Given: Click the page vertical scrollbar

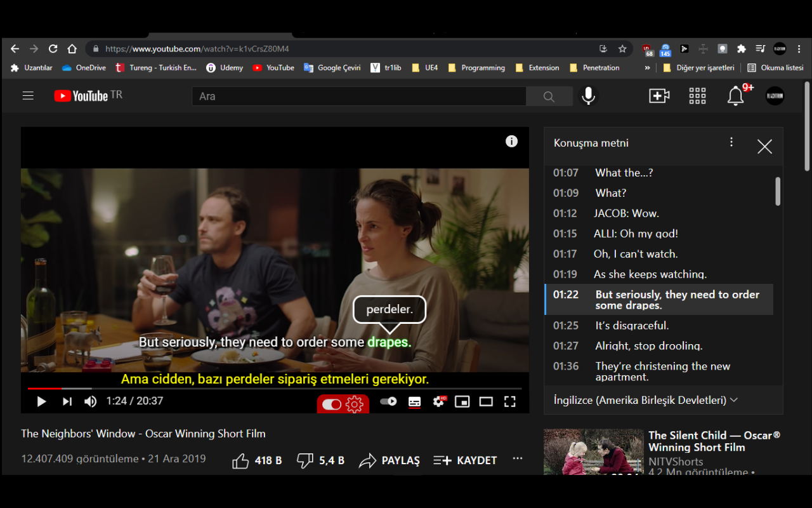Looking at the screenshot, I should tap(807, 127).
